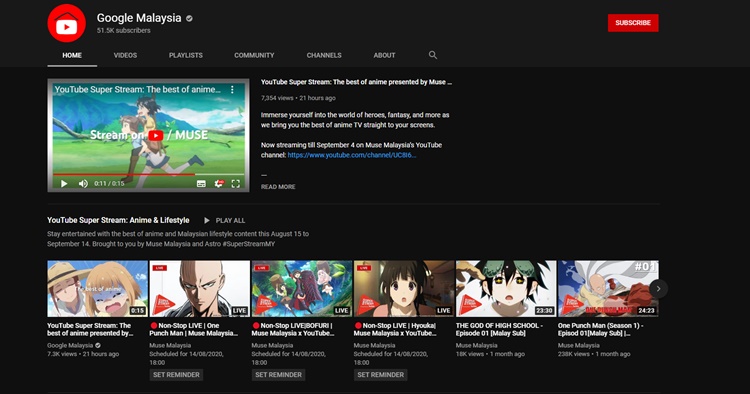Open the BOFURI Non-Stop LIVE thumbnail
750x394 pixels.
point(301,288)
